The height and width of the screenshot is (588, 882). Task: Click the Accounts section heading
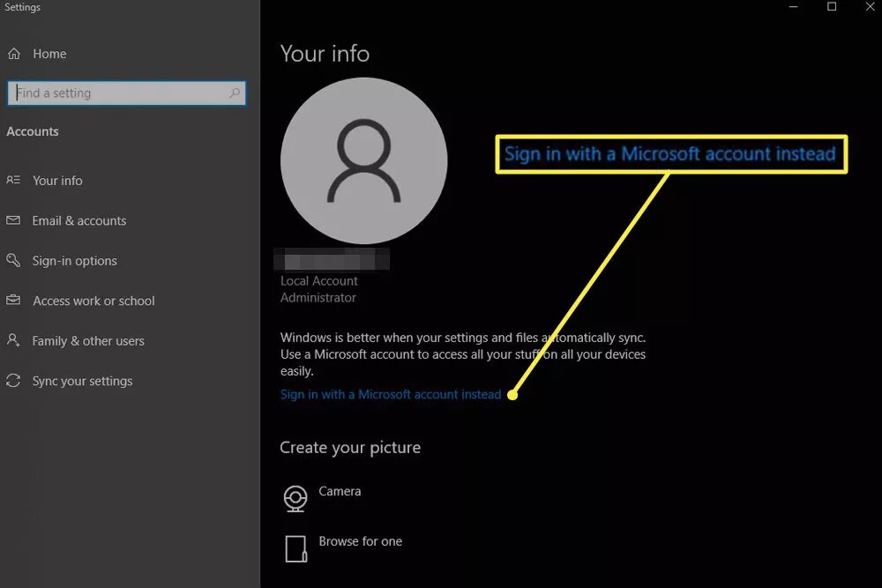tap(33, 131)
